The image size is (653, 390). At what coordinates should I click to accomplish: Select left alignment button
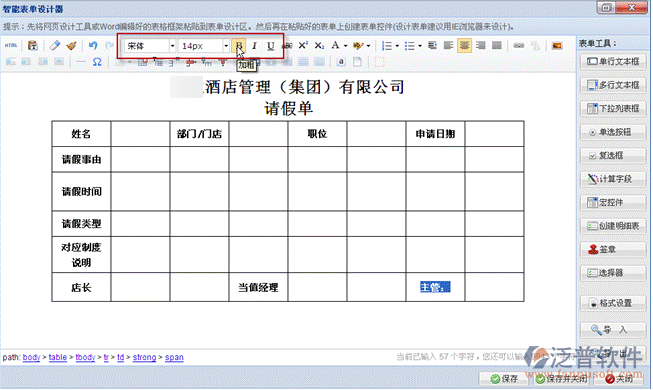[x=449, y=45]
